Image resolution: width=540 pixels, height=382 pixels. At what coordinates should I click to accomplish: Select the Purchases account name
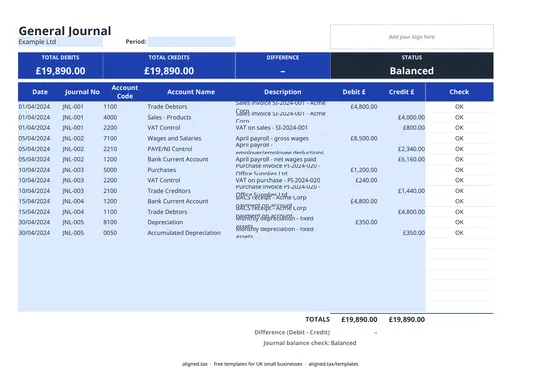click(x=162, y=170)
